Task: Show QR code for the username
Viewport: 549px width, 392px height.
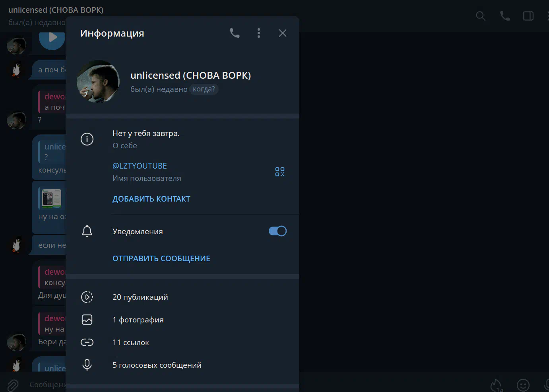Action: pos(280,172)
